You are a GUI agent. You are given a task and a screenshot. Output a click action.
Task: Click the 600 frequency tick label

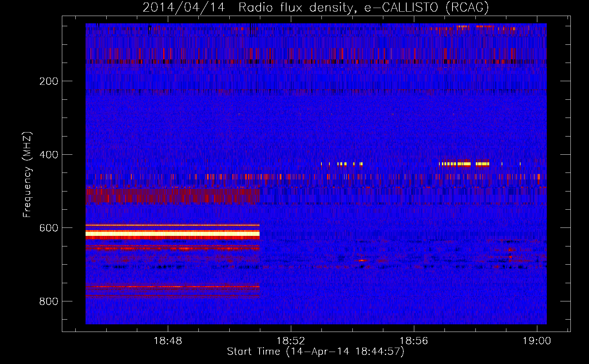pos(49,228)
